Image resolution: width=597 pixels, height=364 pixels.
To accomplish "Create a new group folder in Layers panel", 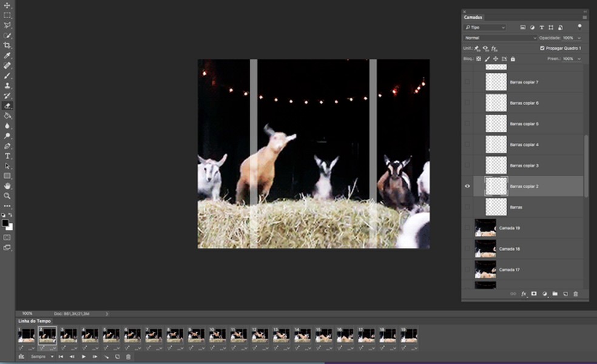I will (x=555, y=294).
